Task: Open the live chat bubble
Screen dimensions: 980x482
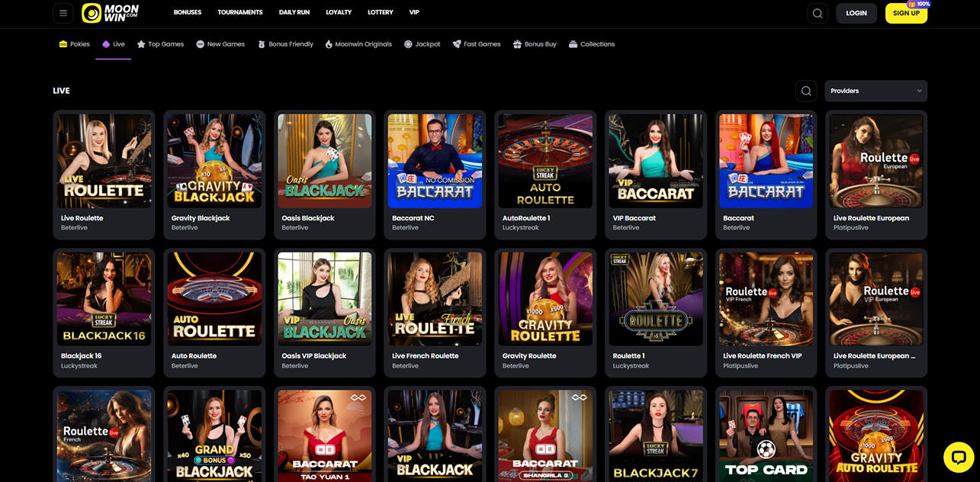Action: pos(959,457)
